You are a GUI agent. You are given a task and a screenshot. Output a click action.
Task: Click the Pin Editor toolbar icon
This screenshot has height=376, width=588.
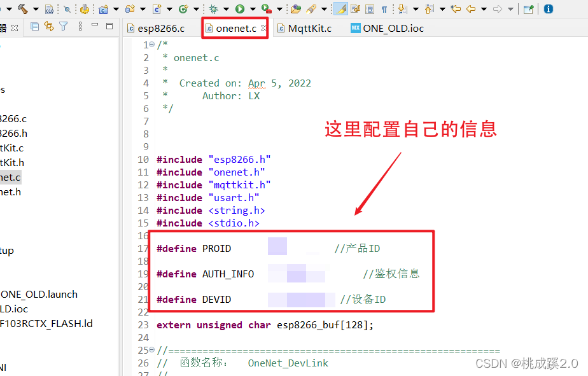pos(528,9)
